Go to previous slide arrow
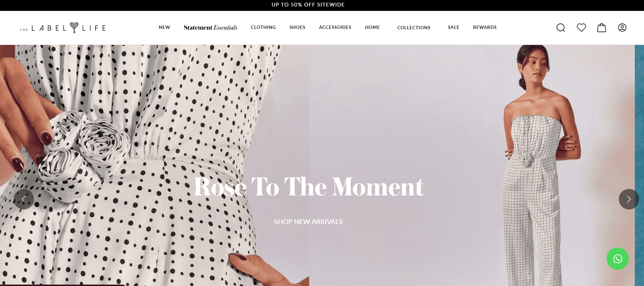The image size is (644, 286). (24, 199)
